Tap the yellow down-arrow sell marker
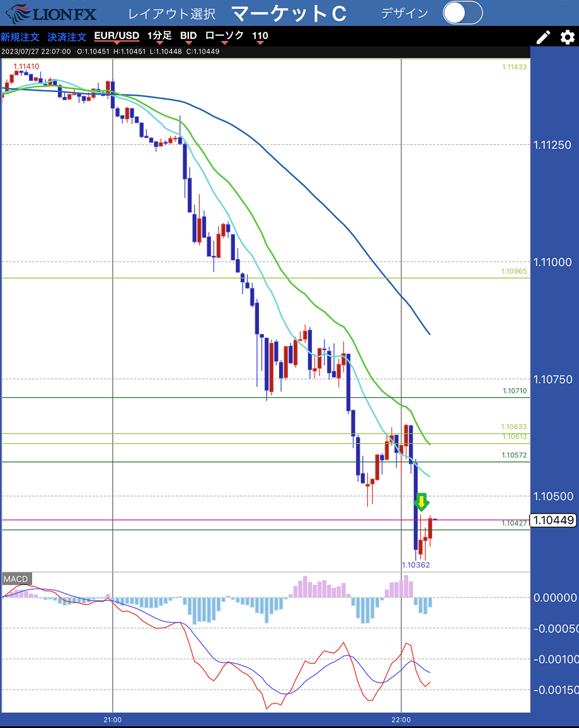The image size is (579, 728). 421,502
